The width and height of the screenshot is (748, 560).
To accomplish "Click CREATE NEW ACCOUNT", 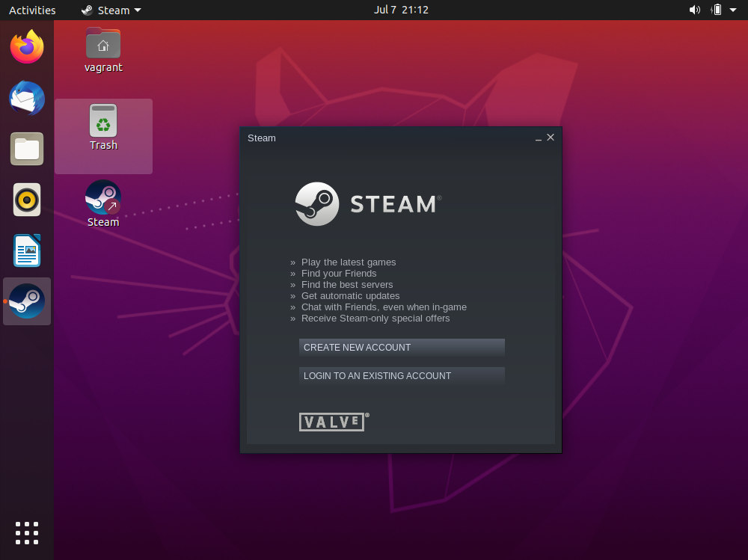I will click(x=402, y=347).
